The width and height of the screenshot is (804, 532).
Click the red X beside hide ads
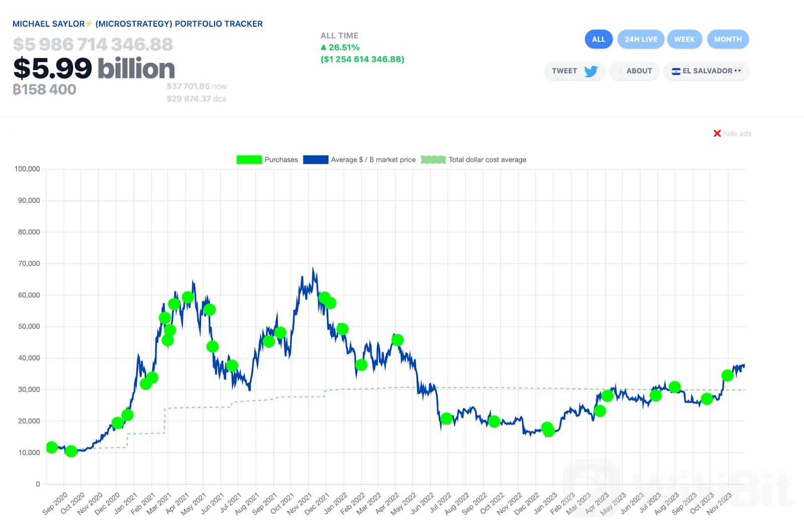tap(717, 134)
